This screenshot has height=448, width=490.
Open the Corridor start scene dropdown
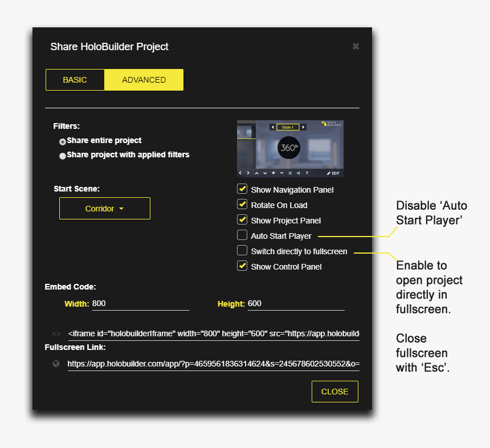[x=105, y=208]
